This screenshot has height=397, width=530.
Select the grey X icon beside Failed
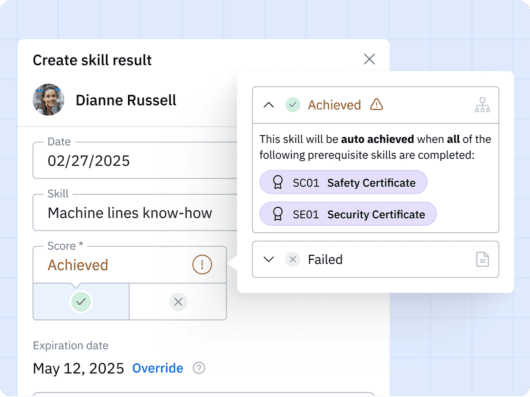pyautogui.click(x=293, y=259)
